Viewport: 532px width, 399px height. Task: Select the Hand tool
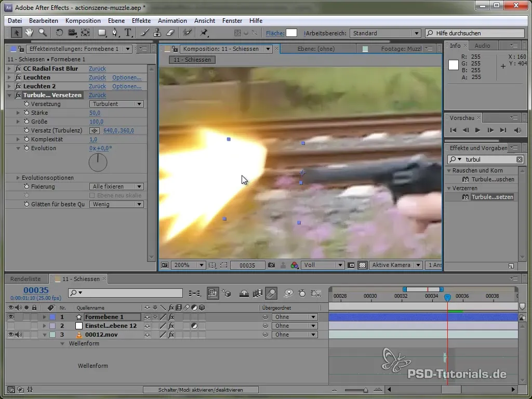click(x=29, y=33)
